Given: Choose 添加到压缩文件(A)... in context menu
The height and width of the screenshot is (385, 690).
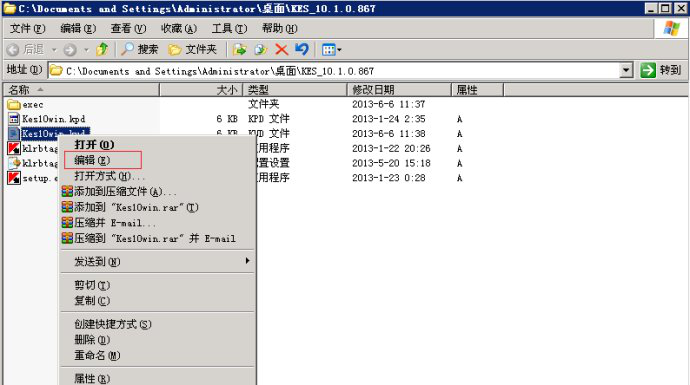Looking at the screenshot, I should tap(157, 191).
